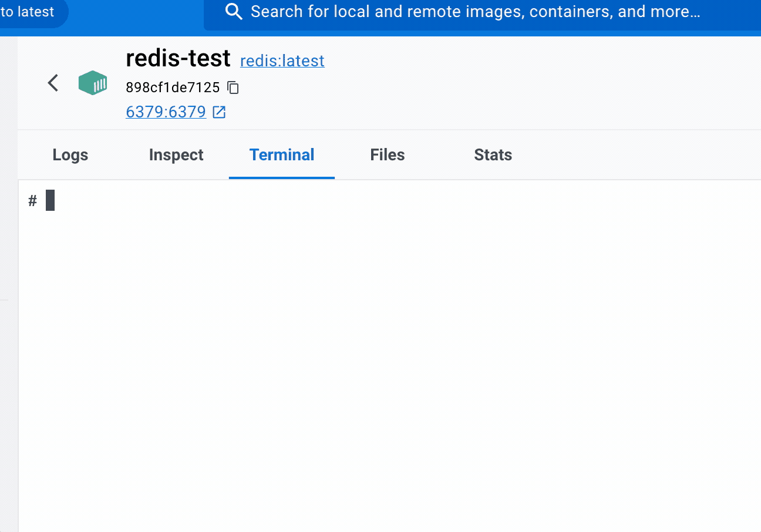Copy the container ID with copy icon

coord(233,88)
